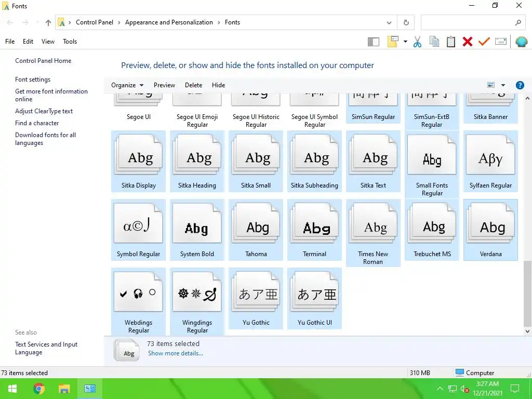Click the Copy icon in toolbar
The width and height of the screenshot is (532, 399).
click(x=434, y=42)
